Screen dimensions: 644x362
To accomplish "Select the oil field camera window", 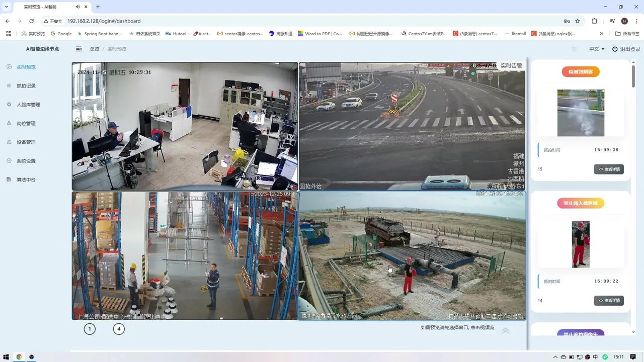I will point(413,255).
